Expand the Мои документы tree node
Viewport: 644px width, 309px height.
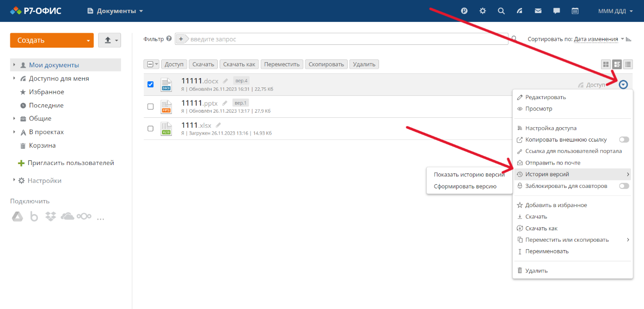pyautogui.click(x=14, y=65)
